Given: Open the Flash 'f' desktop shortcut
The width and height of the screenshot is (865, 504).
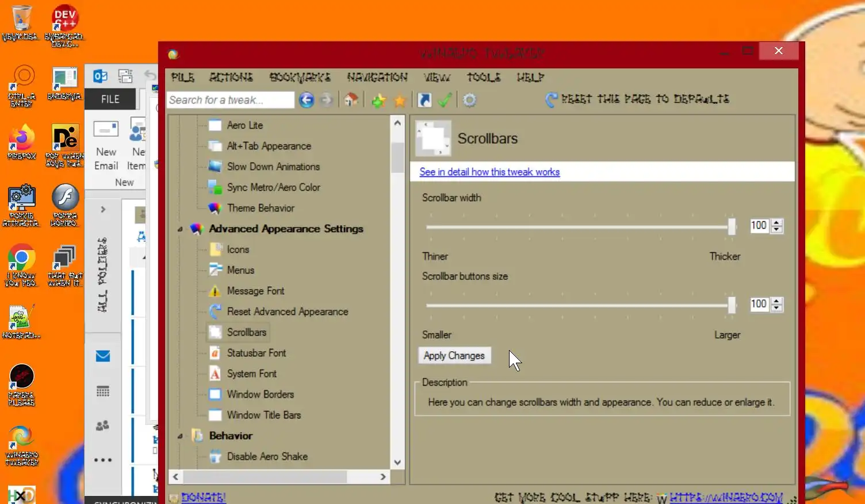Looking at the screenshot, I should [64, 205].
